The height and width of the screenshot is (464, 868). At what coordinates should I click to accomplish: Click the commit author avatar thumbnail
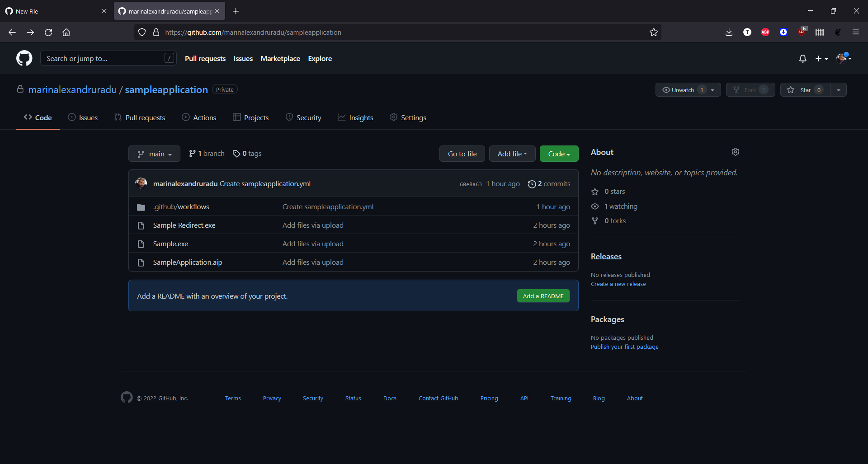(141, 183)
